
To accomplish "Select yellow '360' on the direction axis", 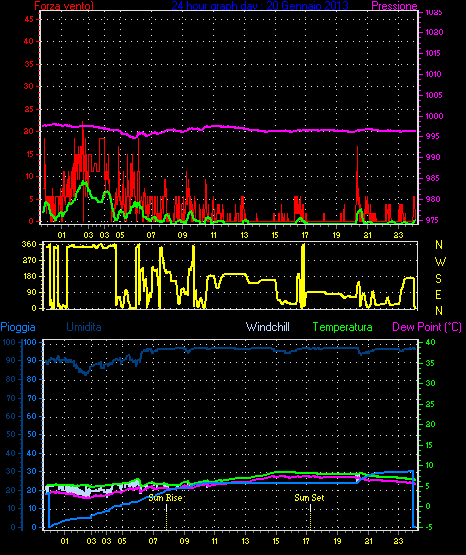I will tap(29, 244).
